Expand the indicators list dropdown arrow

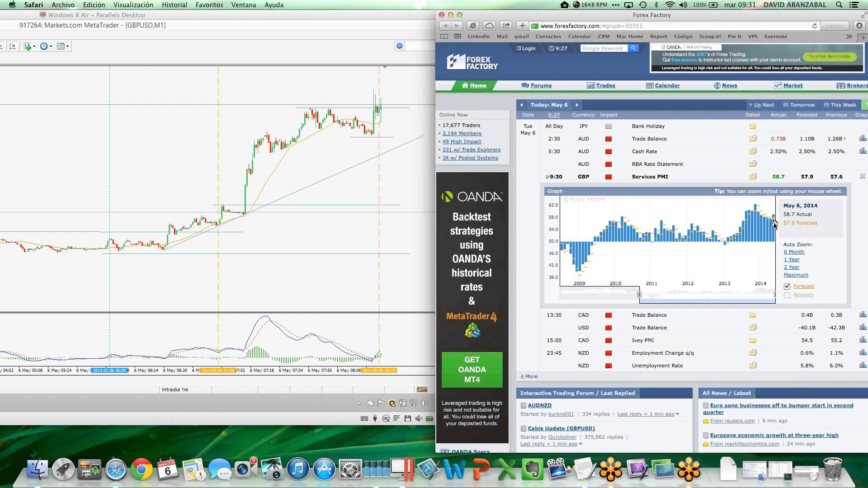[34, 46]
